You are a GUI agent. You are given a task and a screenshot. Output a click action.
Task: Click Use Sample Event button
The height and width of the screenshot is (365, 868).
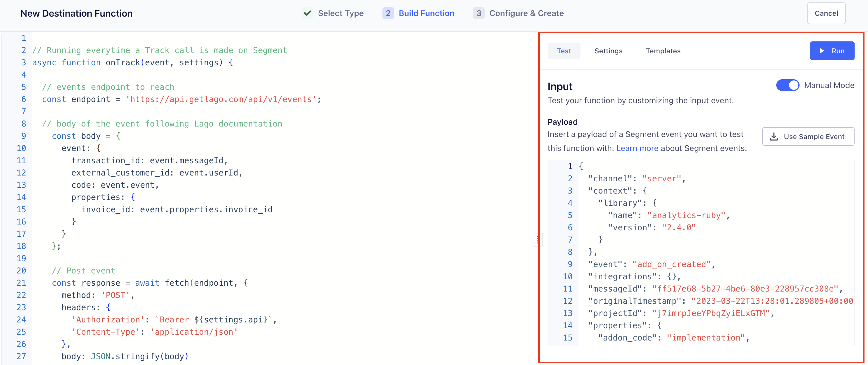coord(808,136)
